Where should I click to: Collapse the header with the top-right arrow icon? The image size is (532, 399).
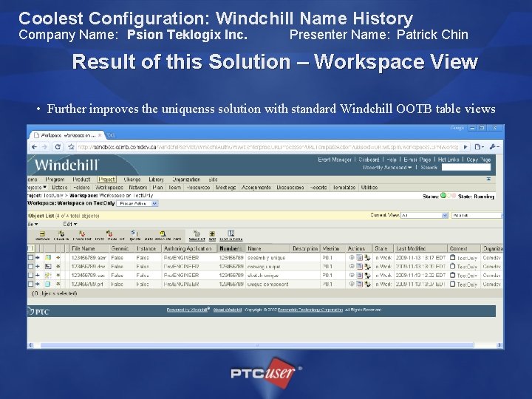488,179
